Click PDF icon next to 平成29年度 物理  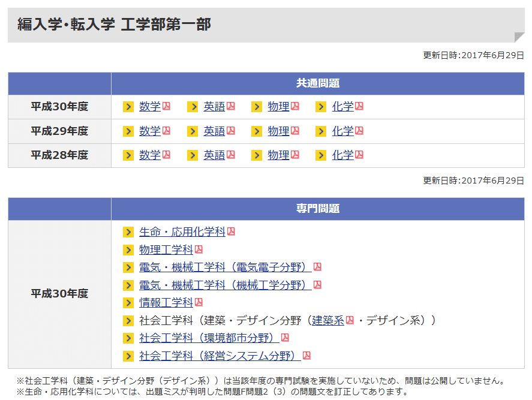(x=295, y=131)
